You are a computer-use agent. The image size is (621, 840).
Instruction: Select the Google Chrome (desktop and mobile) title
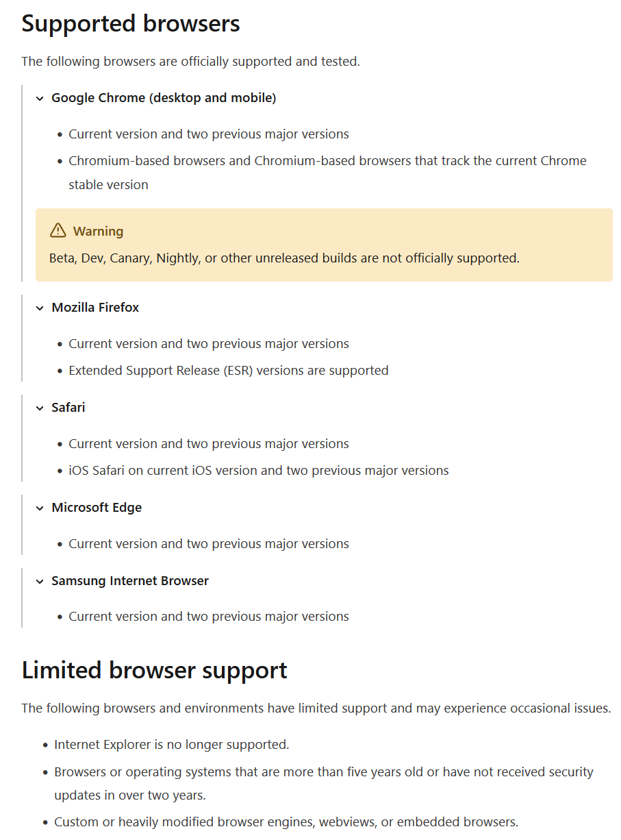coord(164,98)
